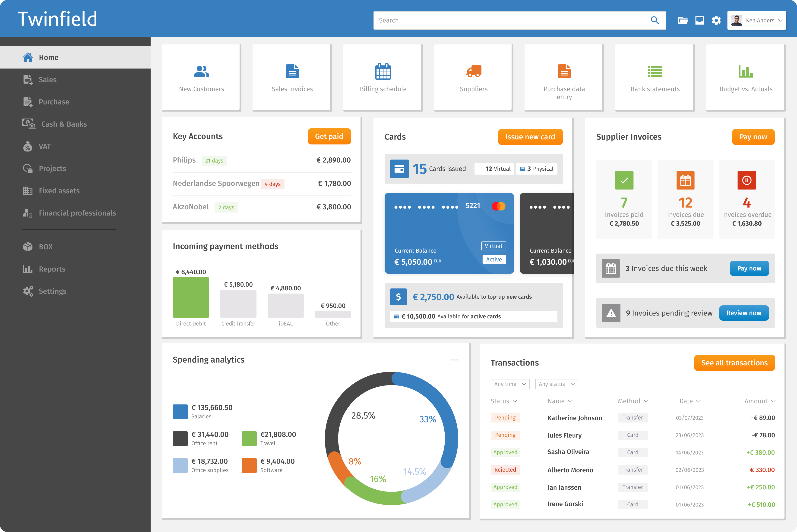Screen dimensions: 797x532
Task: Click into the Search input field
Action: click(509, 20)
